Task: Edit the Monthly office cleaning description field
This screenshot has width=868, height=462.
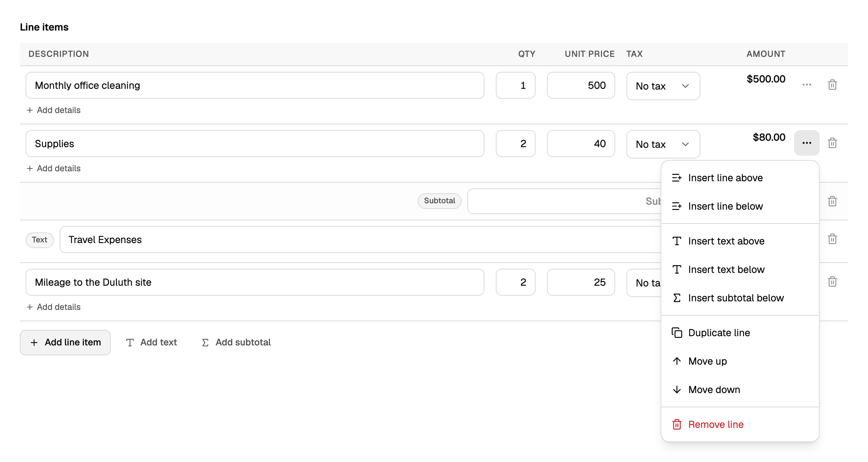Action: coord(255,85)
